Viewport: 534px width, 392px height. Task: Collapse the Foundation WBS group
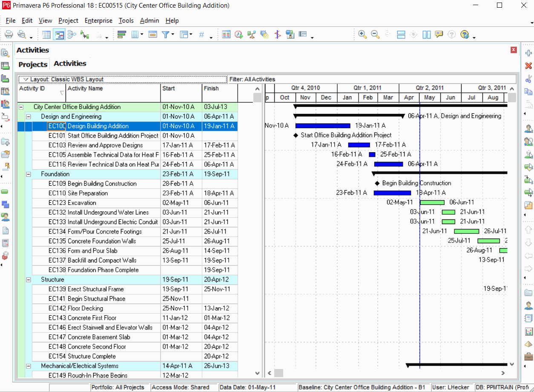pos(28,174)
